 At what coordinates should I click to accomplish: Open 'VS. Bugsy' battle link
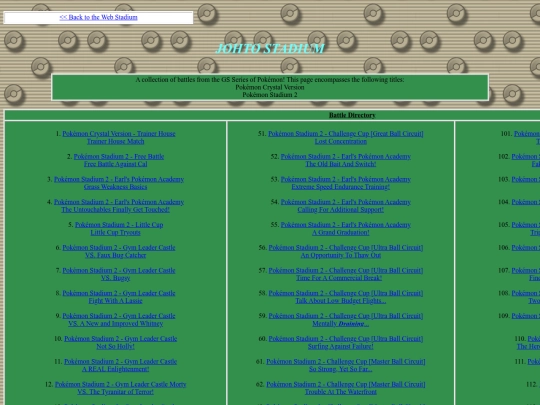click(x=115, y=278)
